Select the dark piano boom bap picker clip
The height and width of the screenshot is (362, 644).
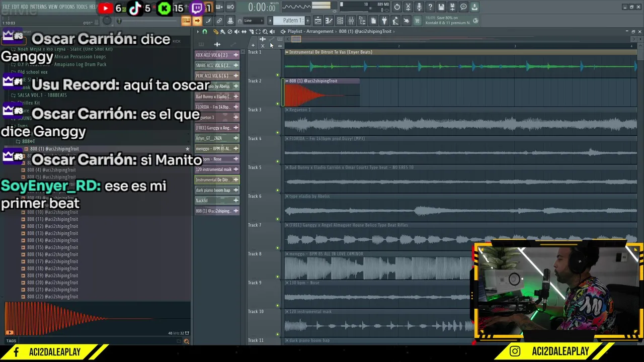coord(217,190)
